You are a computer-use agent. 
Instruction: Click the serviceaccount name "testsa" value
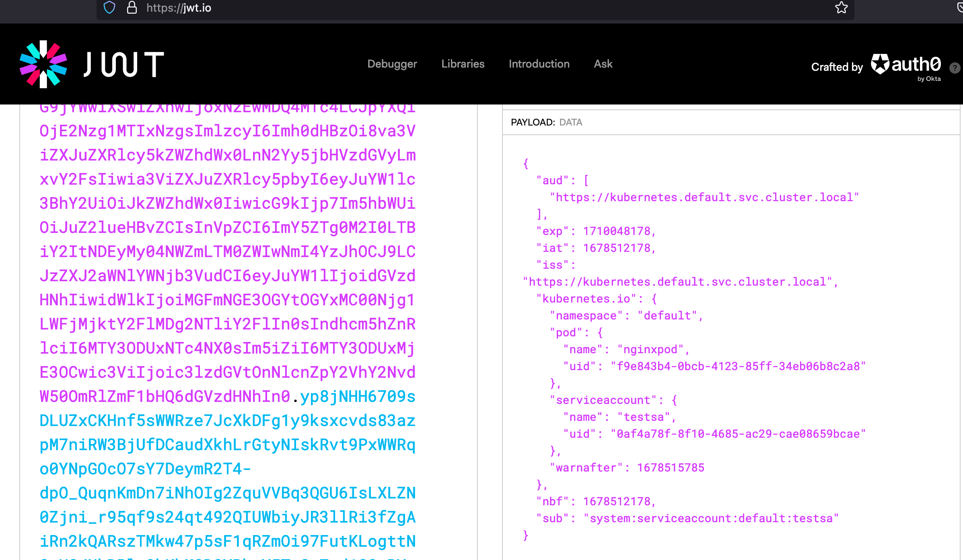644,417
